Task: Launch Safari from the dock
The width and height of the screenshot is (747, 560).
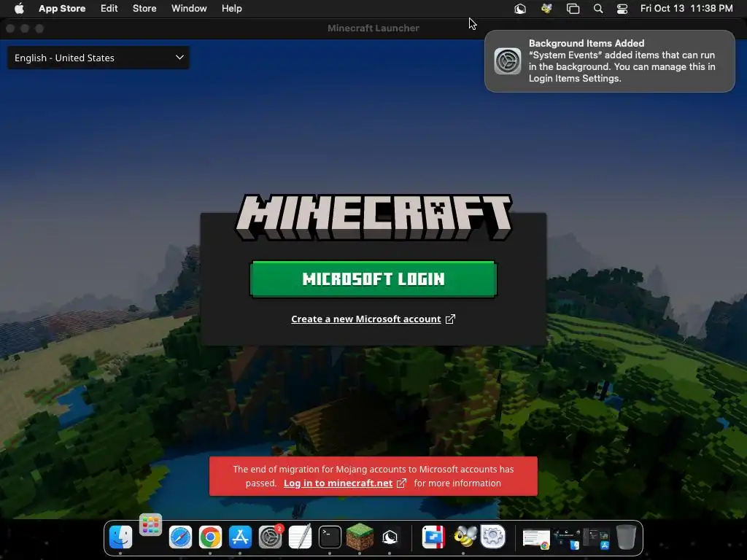Action: [181, 537]
